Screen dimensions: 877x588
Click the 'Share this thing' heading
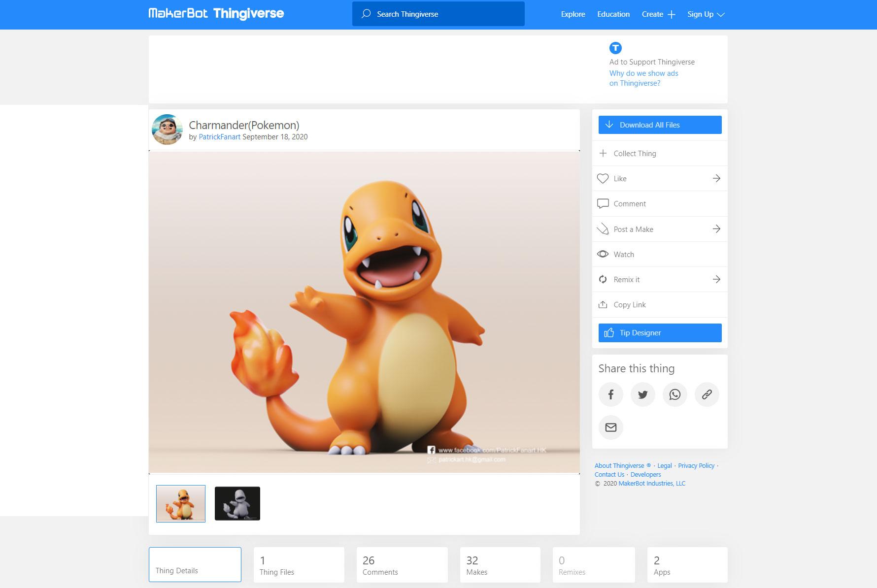click(x=637, y=368)
